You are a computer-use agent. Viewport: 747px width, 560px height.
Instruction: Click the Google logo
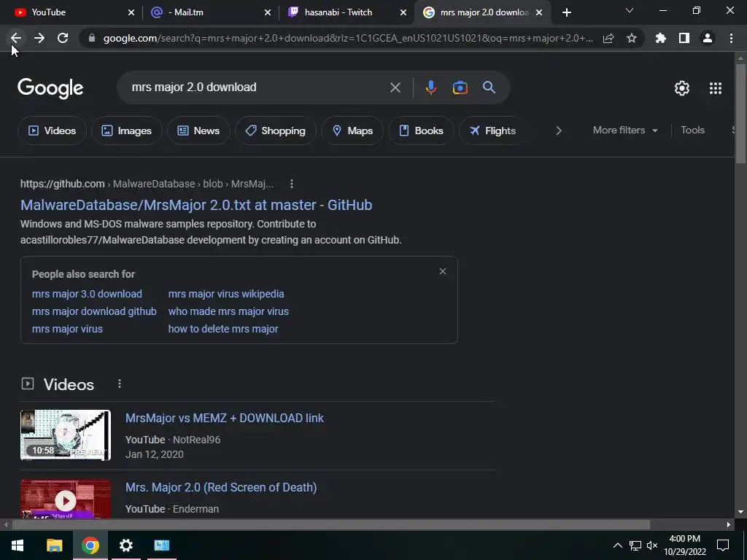[x=50, y=88]
